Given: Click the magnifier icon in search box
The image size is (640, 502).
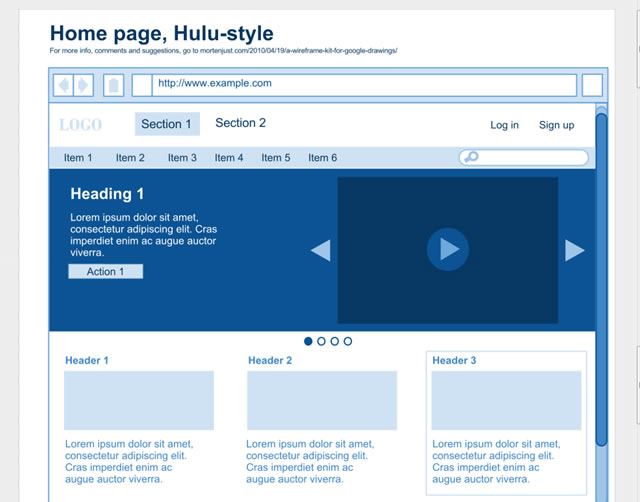Looking at the screenshot, I should pyautogui.click(x=471, y=157).
